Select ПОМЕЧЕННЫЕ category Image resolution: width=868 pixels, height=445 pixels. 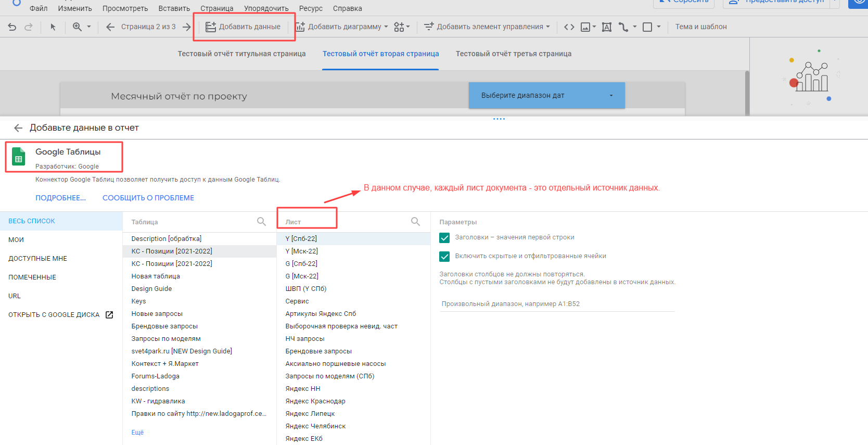coord(61,277)
